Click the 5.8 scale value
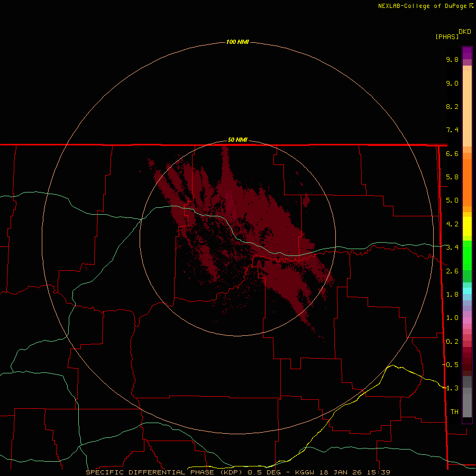Screen dimensions: 476x476 (452, 177)
